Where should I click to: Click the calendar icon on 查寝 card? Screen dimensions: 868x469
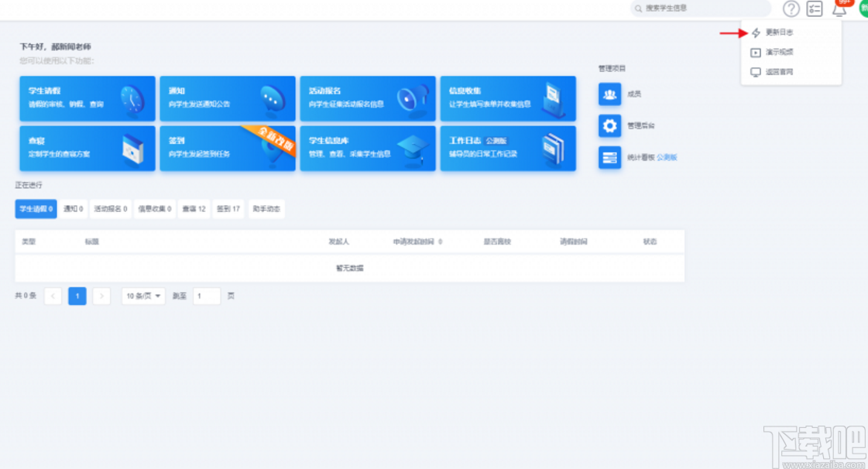click(x=133, y=149)
